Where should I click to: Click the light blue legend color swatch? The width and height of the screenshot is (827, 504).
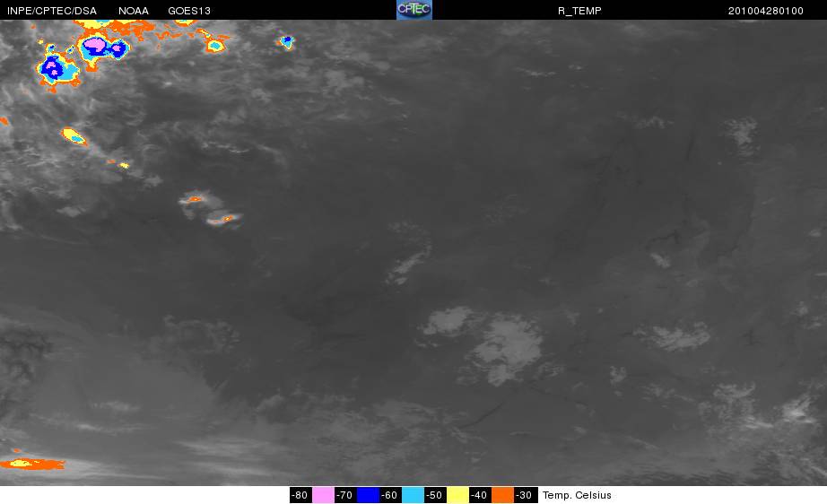click(413, 495)
